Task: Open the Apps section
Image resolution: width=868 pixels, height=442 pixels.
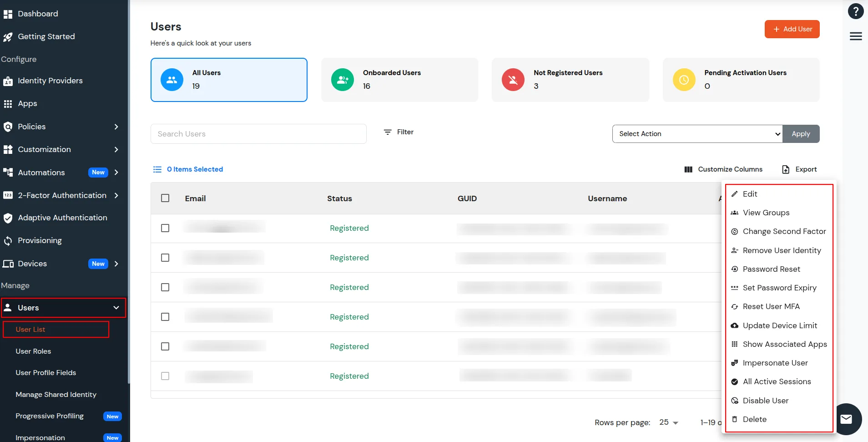Action: click(27, 103)
